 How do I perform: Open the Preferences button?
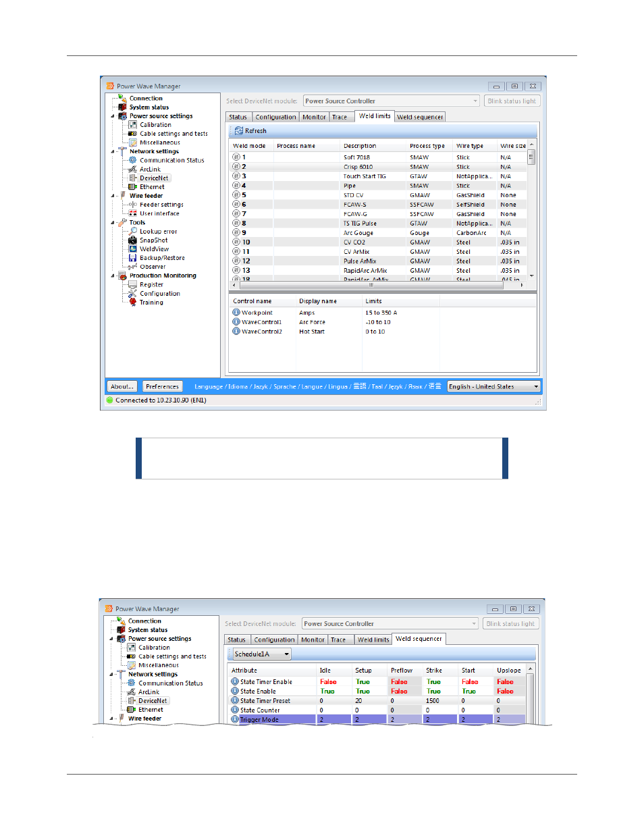(x=163, y=387)
